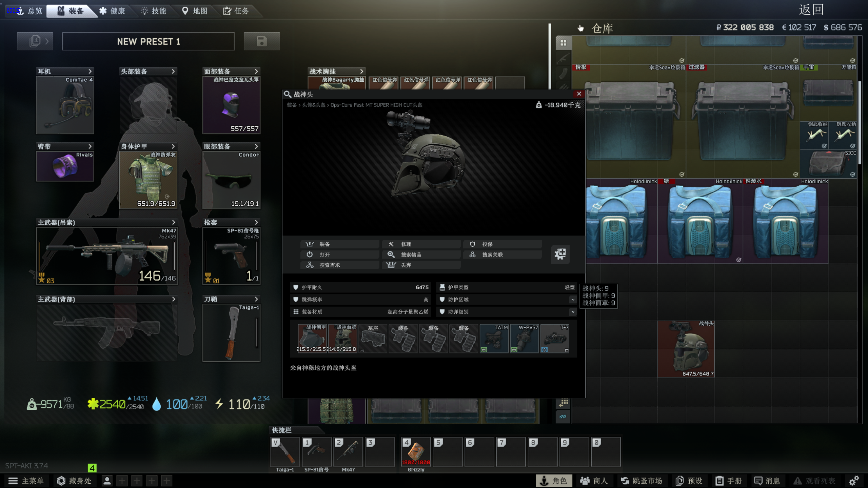
Task: Select the ComTac 4 headset item
Action: [65, 105]
